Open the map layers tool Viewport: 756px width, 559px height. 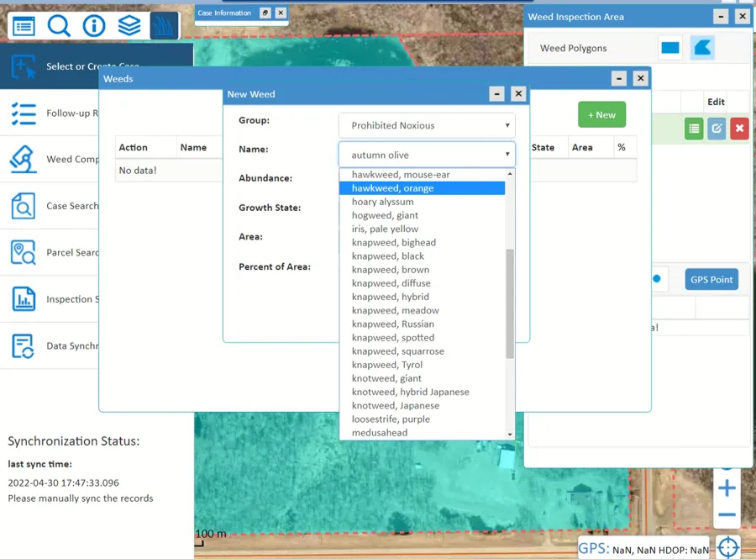coord(129,25)
